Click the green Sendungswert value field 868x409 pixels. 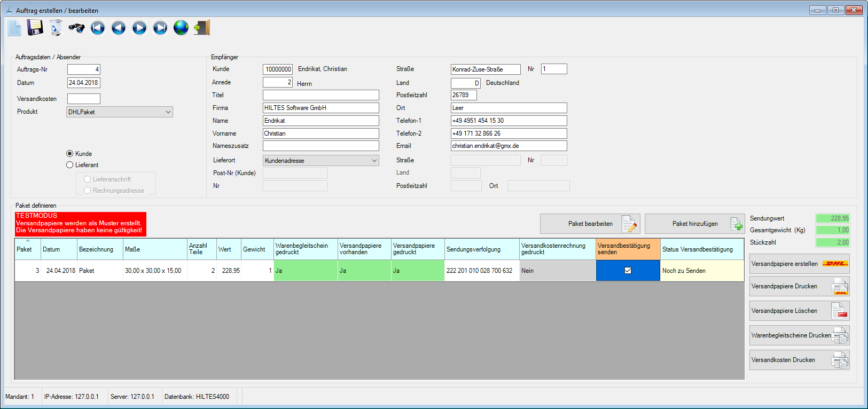[832, 218]
